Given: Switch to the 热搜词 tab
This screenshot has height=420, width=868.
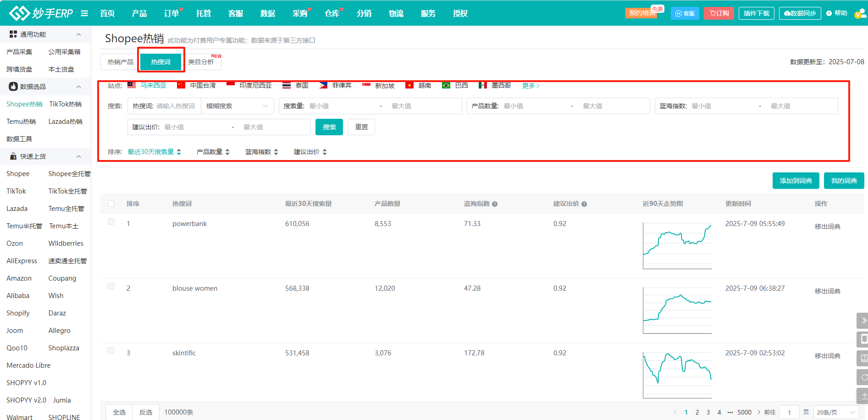Looking at the screenshot, I should coord(161,62).
